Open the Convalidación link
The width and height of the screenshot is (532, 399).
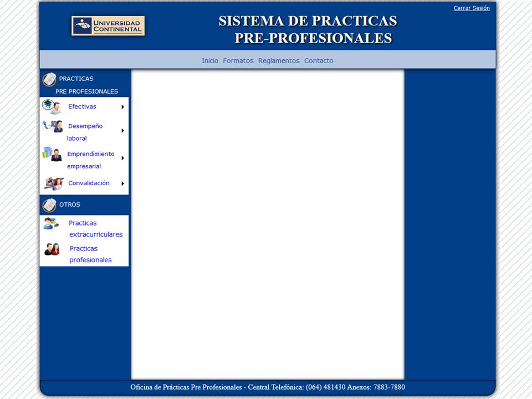coord(89,183)
